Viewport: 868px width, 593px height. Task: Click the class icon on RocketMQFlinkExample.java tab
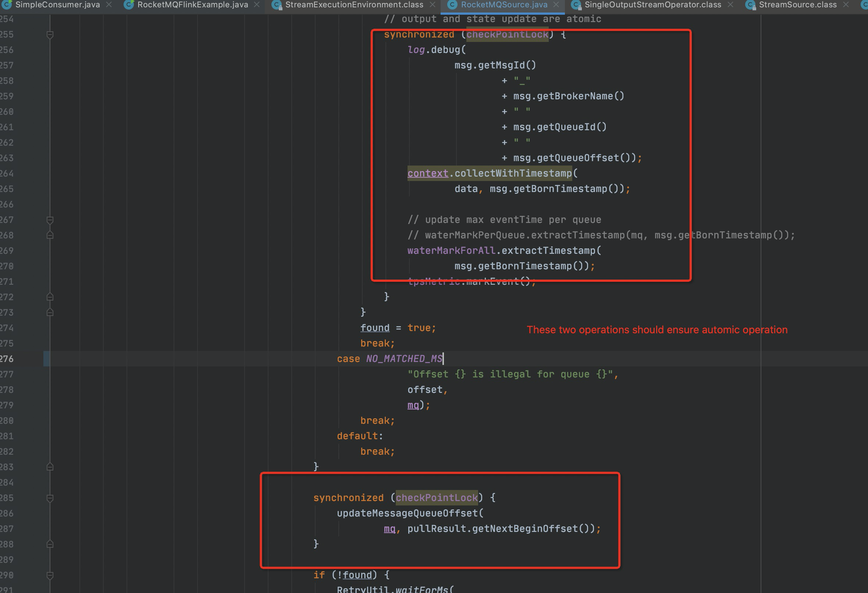(x=129, y=5)
